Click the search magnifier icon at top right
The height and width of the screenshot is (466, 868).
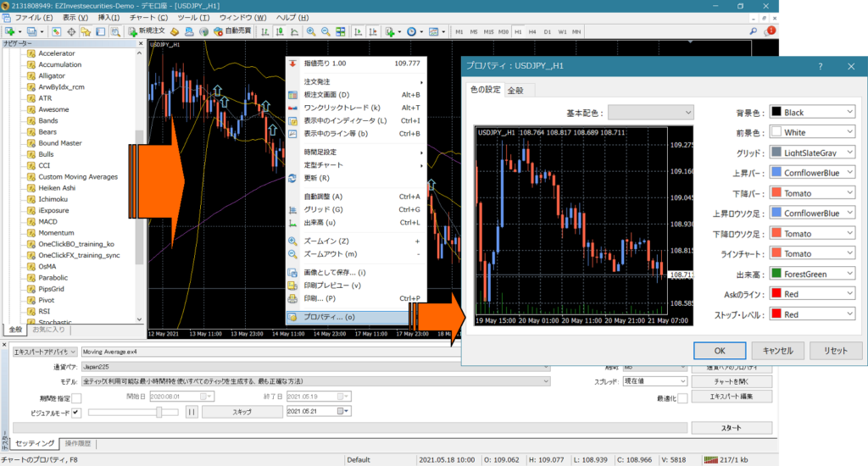753,31
